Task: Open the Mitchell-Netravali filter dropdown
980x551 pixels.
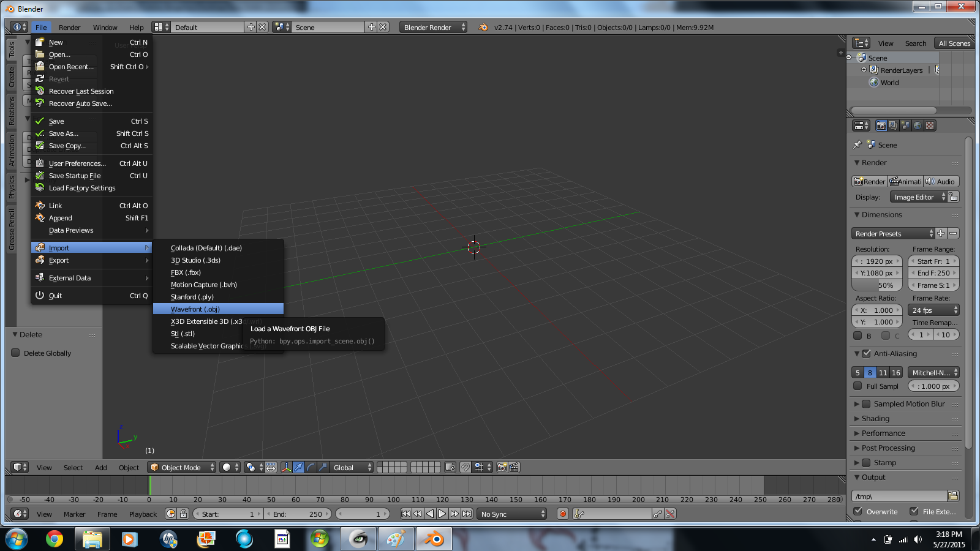Action: 933,373
